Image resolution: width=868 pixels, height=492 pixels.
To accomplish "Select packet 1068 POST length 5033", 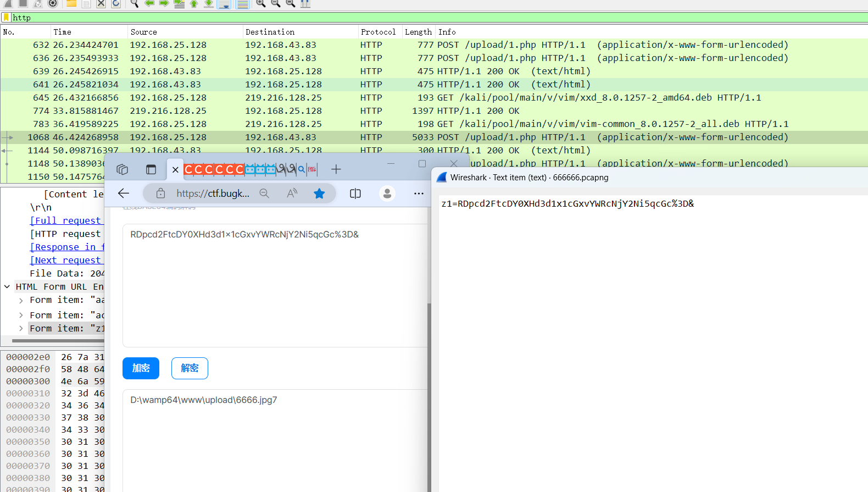I will (x=434, y=137).
